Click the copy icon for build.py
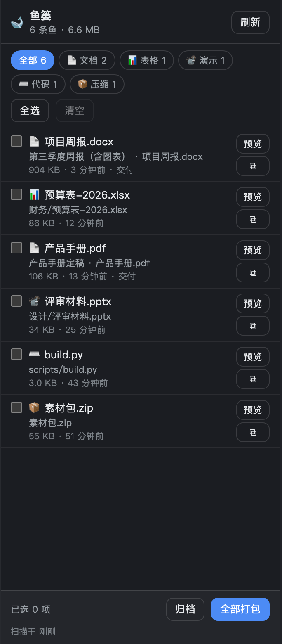282x644 pixels. (253, 379)
